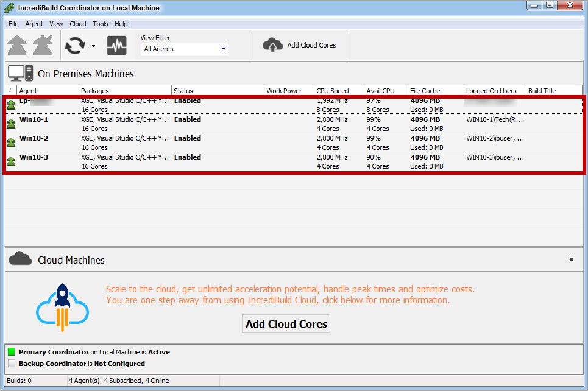Click the Cloud Machines cloud icon

click(x=20, y=259)
